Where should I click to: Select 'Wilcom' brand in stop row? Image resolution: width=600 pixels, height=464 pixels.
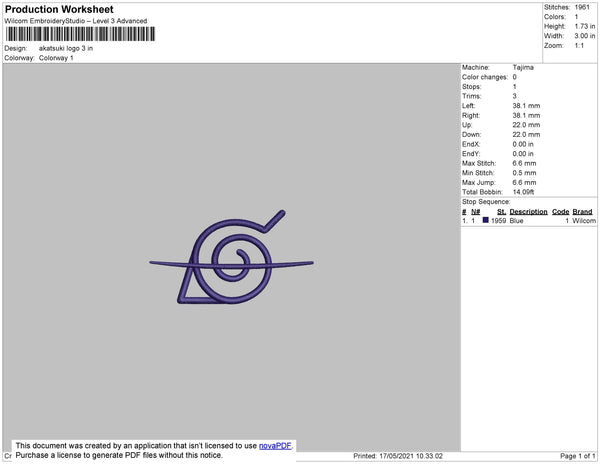pos(584,221)
